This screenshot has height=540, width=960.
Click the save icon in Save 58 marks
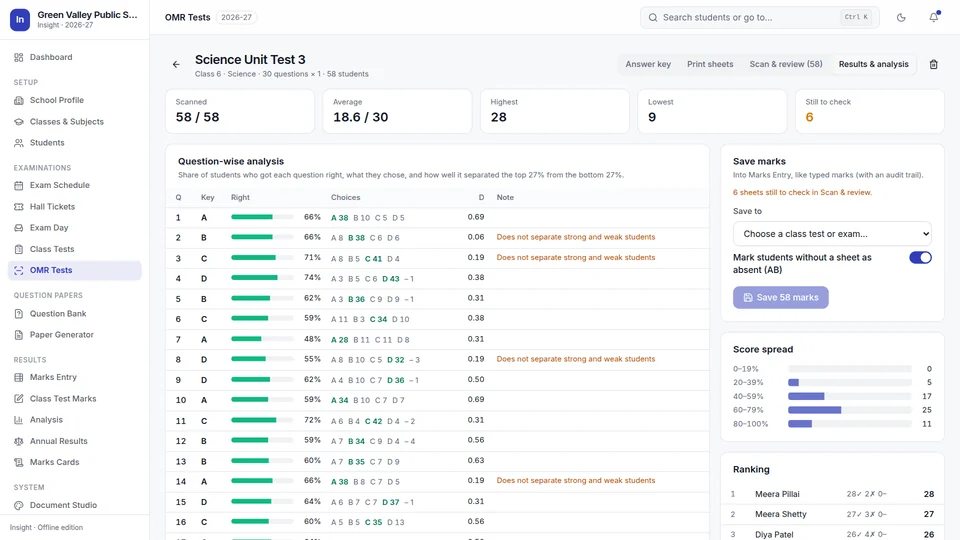coord(748,298)
